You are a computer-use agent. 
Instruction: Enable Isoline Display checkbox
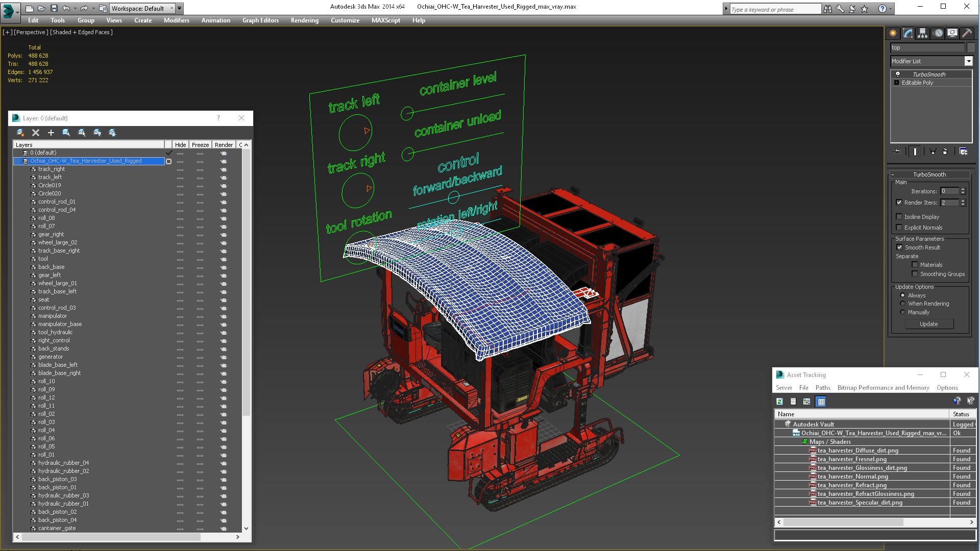tap(899, 217)
